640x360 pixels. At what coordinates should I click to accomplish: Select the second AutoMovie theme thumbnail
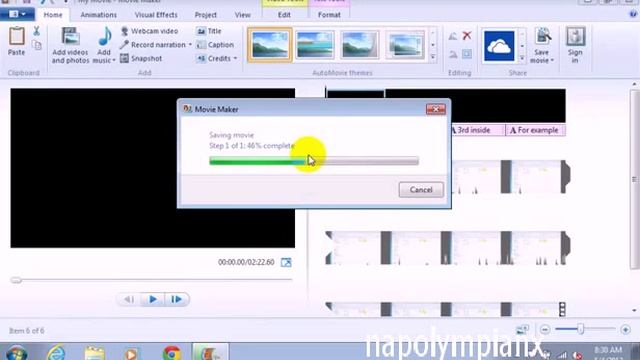315,44
